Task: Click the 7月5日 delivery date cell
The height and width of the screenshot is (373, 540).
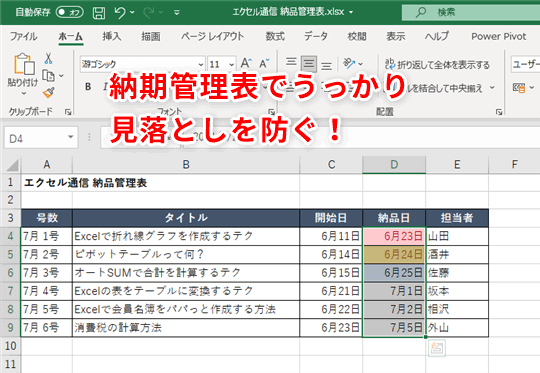Action: [x=394, y=328]
